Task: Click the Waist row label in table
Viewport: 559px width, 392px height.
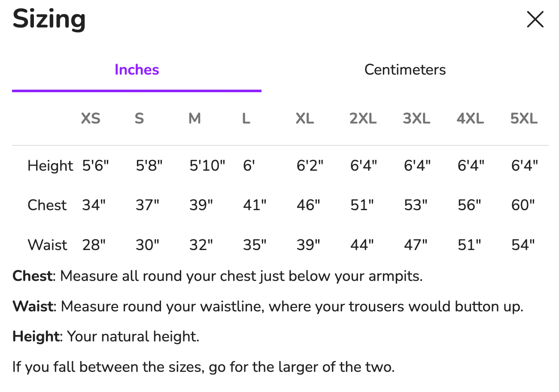Action: tap(48, 245)
